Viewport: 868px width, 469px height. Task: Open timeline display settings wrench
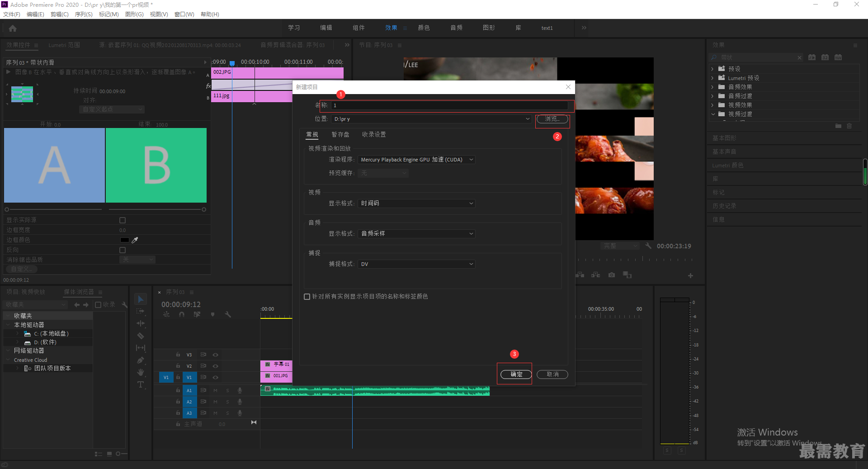coord(228,314)
